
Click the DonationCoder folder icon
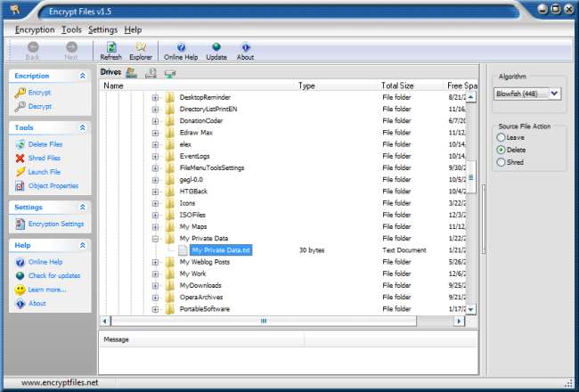170,121
